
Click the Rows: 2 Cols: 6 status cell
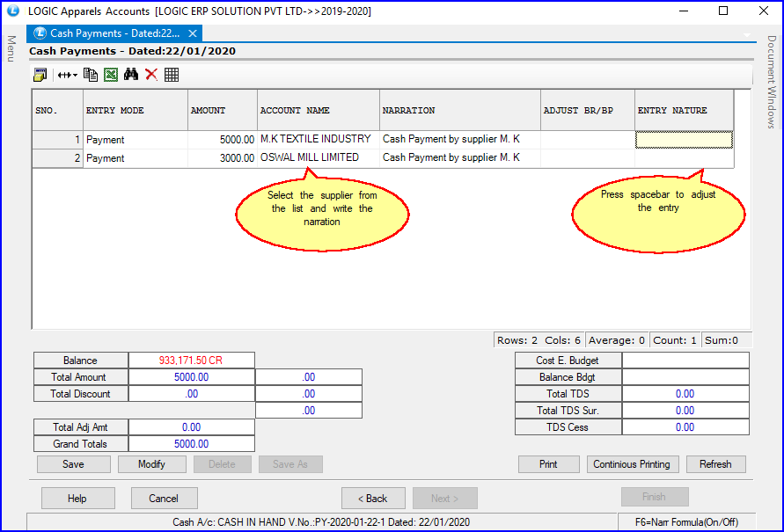[x=539, y=340]
